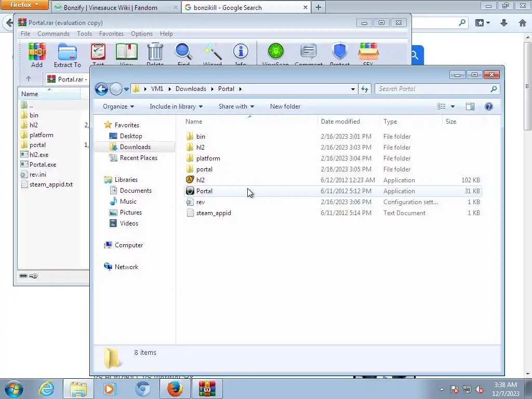Click Extract To icon in WinRAR

pyautogui.click(x=68, y=54)
